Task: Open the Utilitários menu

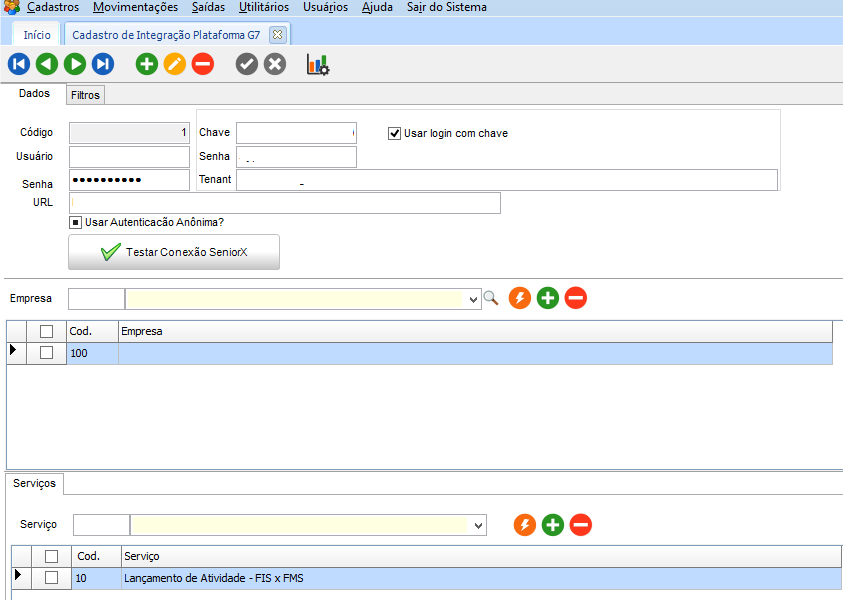Action: click(x=264, y=7)
